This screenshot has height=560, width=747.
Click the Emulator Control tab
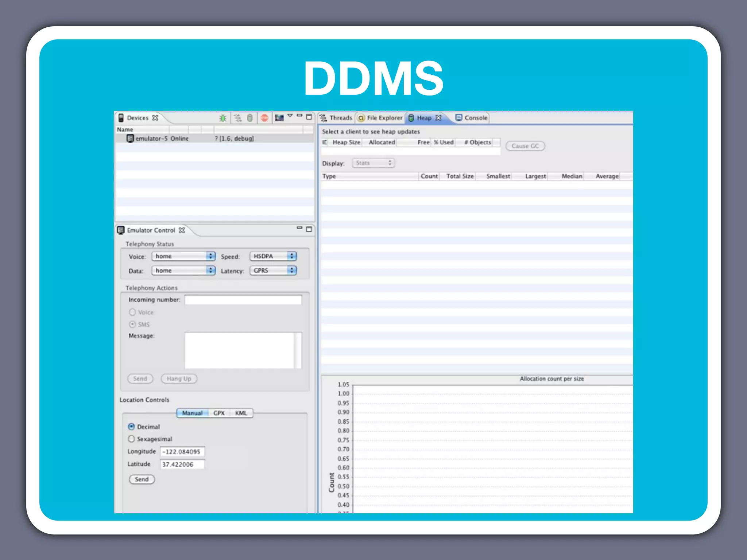coord(151,230)
